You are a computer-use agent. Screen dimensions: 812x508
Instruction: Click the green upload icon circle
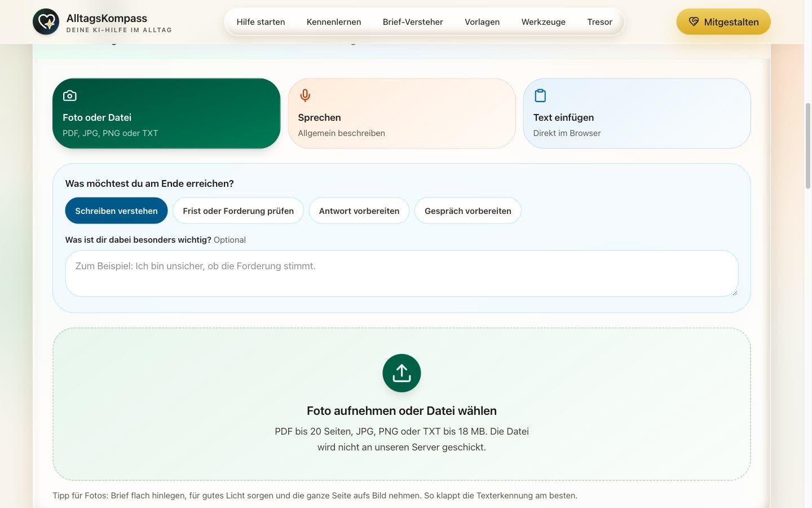coord(401,373)
